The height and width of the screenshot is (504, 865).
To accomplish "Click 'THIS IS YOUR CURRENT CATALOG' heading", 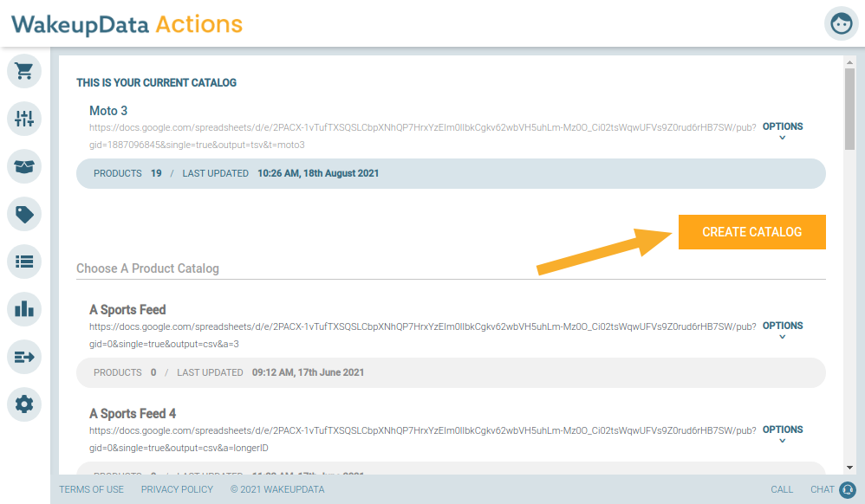I will [x=156, y=83].
